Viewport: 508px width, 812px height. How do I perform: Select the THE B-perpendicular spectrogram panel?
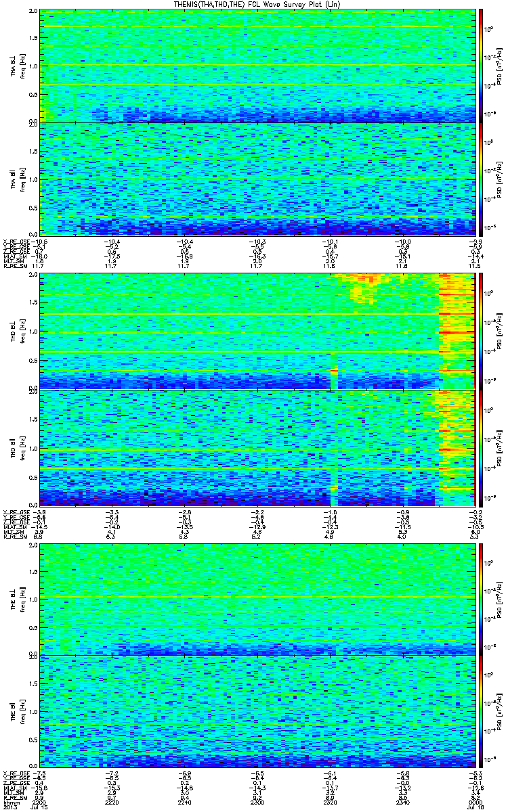coord(257,598)
